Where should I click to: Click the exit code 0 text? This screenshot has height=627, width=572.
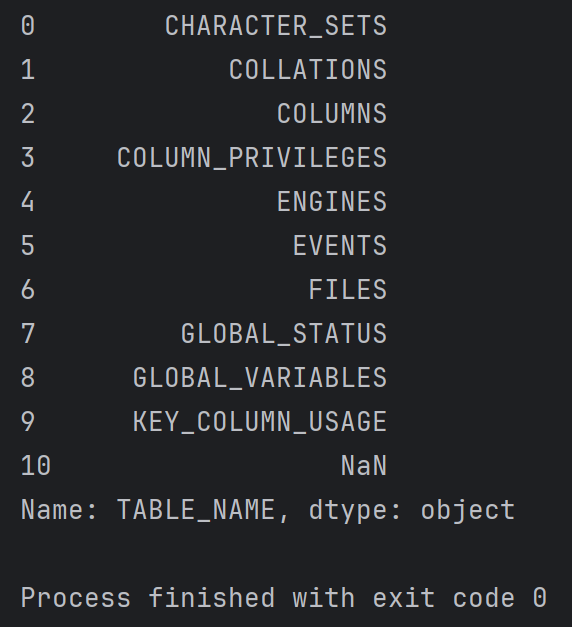coord(460,598)
